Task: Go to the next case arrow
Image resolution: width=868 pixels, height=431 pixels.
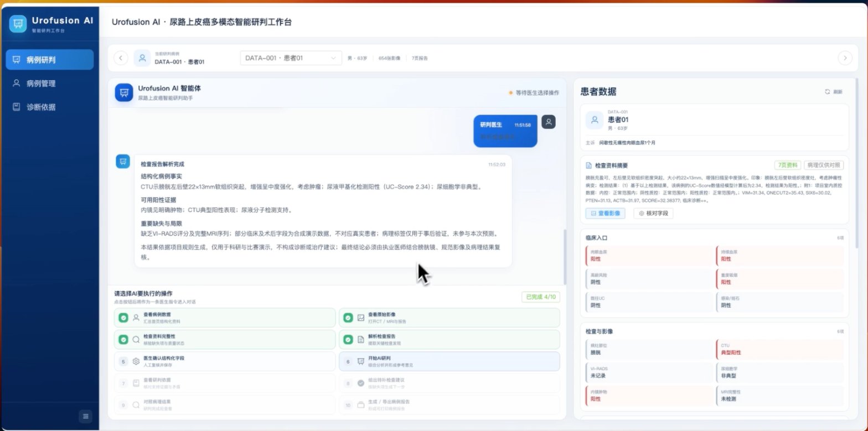Action: point(845,58)
